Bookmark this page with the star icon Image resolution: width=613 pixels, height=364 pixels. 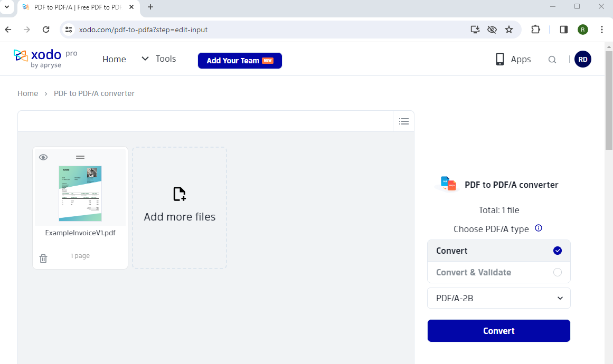click(508, 30)
